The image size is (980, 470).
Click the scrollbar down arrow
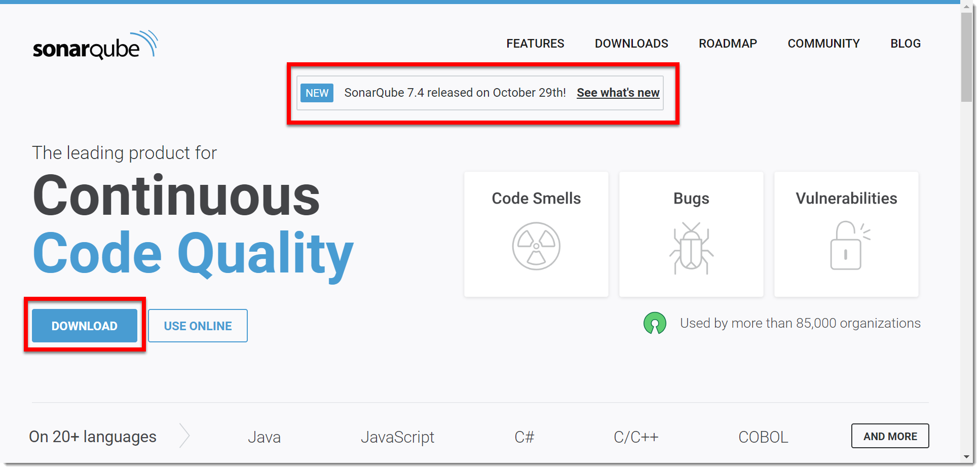967,457
